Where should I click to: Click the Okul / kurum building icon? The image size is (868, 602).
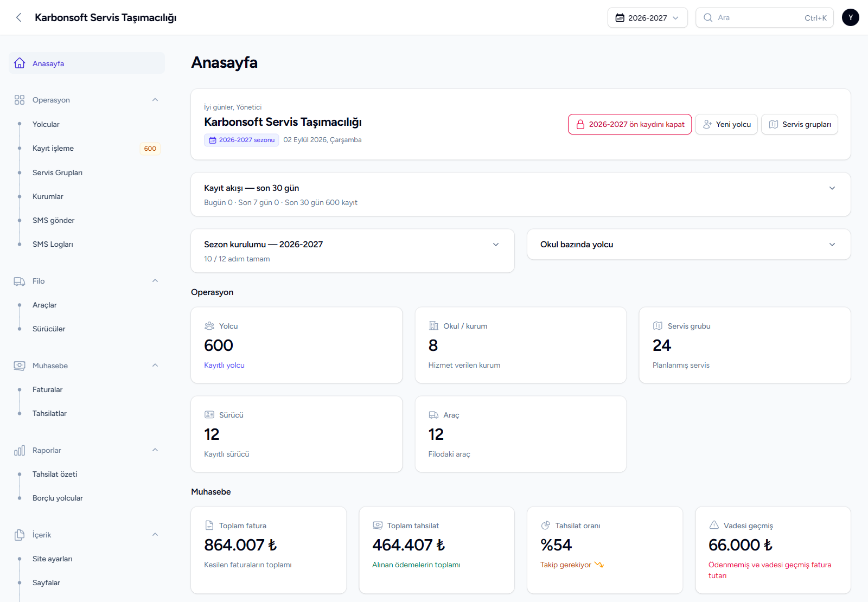[433, 326]
